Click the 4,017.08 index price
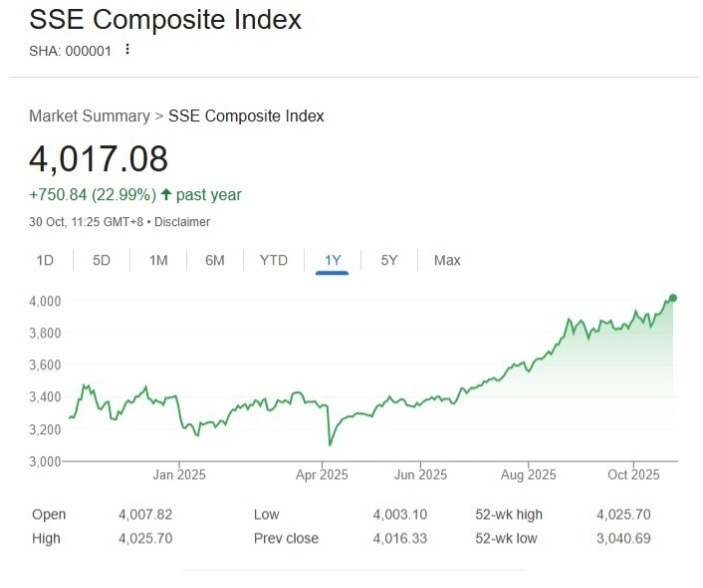Viewport: 703px width, 588px height. [98, 159]
